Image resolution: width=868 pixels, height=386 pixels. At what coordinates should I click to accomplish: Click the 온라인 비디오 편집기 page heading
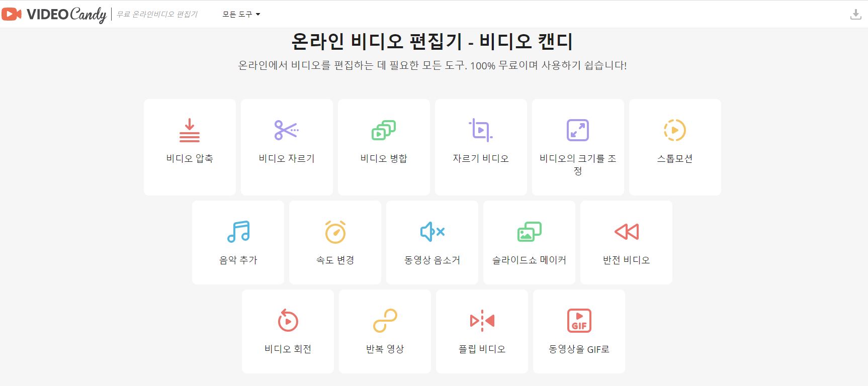432,42
